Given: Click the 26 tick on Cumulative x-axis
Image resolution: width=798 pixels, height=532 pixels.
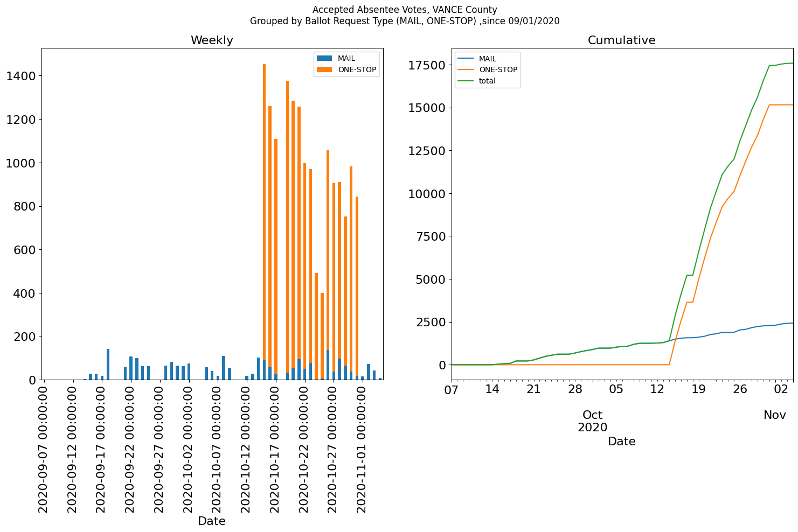Looking at the screenshot, I should tap(740, 389).
